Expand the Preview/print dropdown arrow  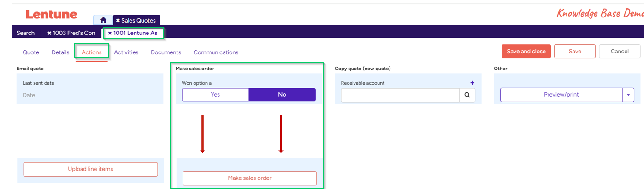628,95
